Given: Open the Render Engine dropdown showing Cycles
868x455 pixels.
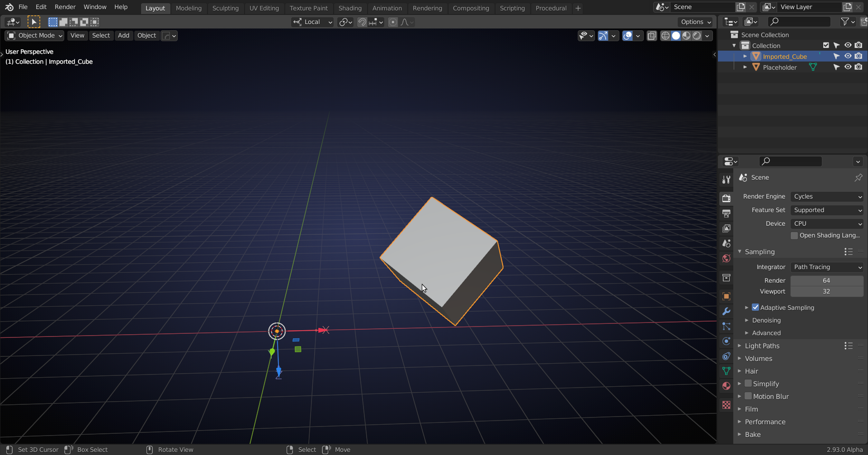Looking at the screenshot, I should (827, 197).
